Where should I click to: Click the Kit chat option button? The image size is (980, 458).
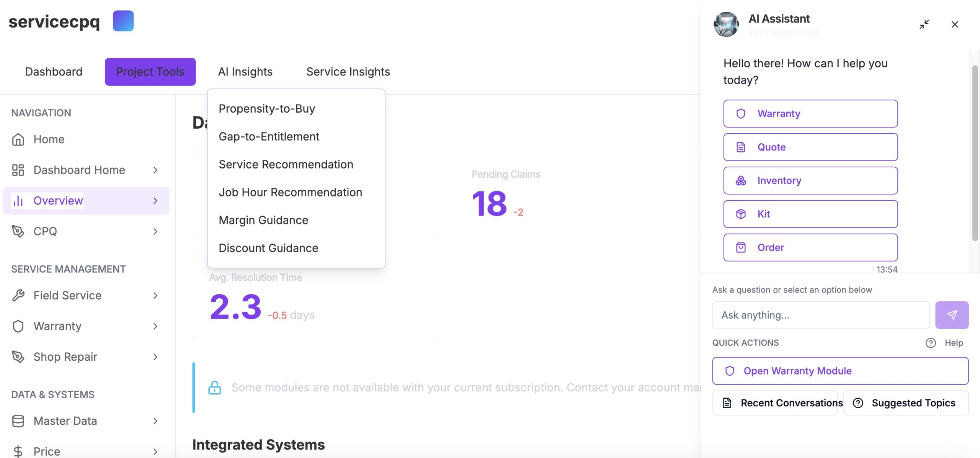coord(810,214)
